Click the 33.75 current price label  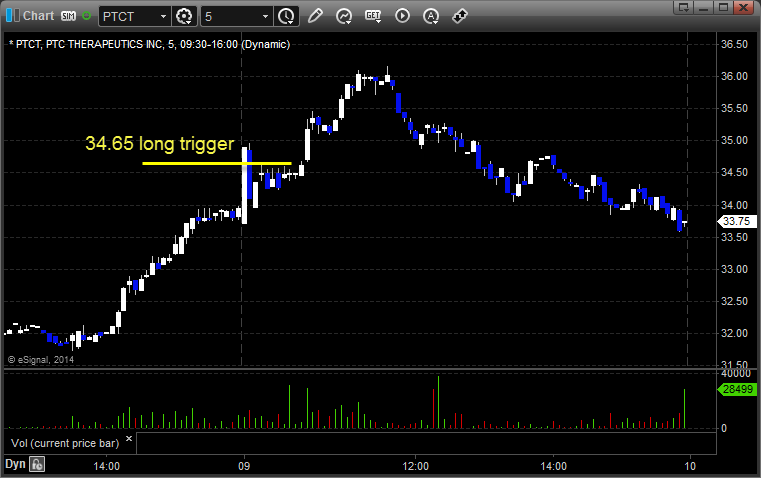pos(735,221)
